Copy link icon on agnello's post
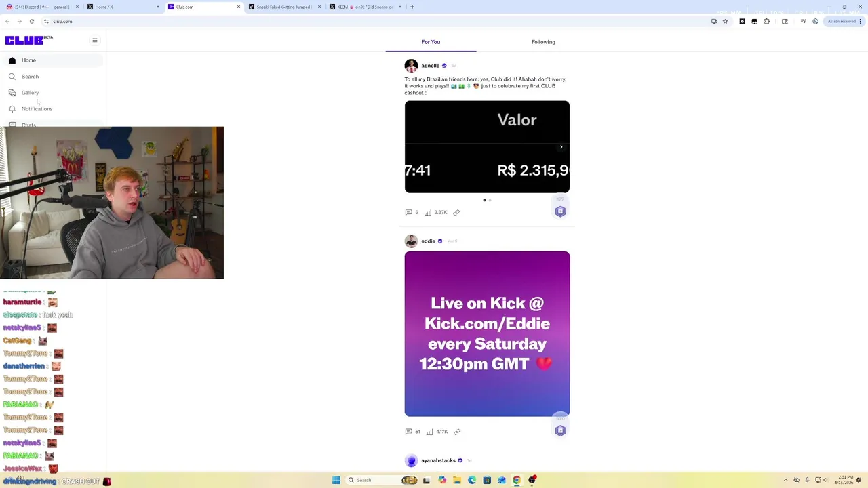The width and height of the screenshot is (868, 488). coord(456,213)
